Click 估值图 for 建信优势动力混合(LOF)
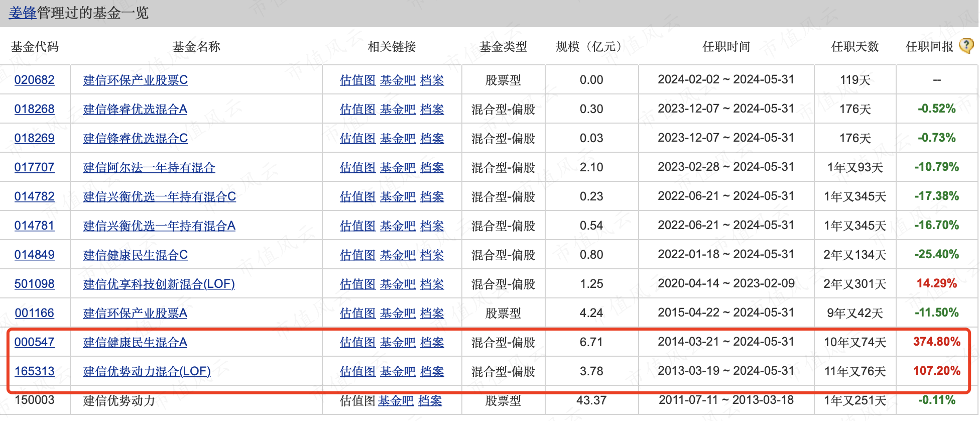This screenshot has width=980, height=421. click(357, 371)
